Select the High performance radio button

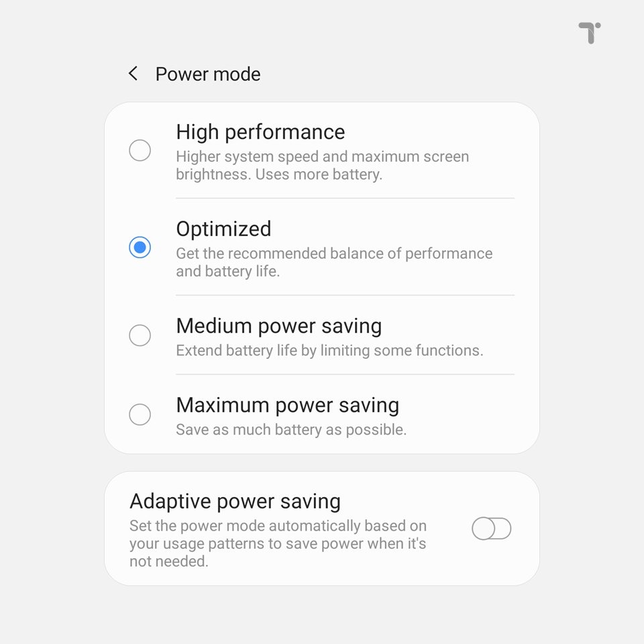pyautogui.click(x=140, y=150)
